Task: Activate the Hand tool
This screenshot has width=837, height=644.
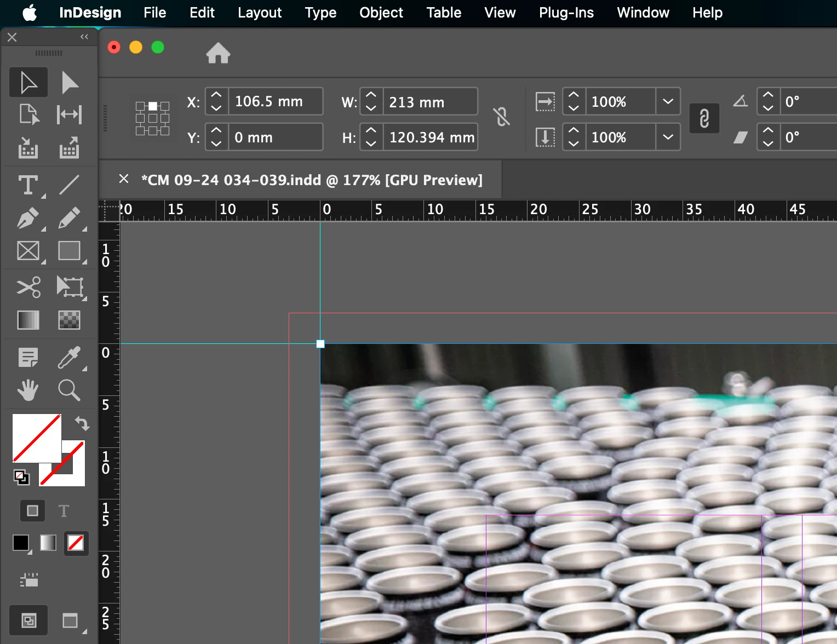Action: coord(28,390)
